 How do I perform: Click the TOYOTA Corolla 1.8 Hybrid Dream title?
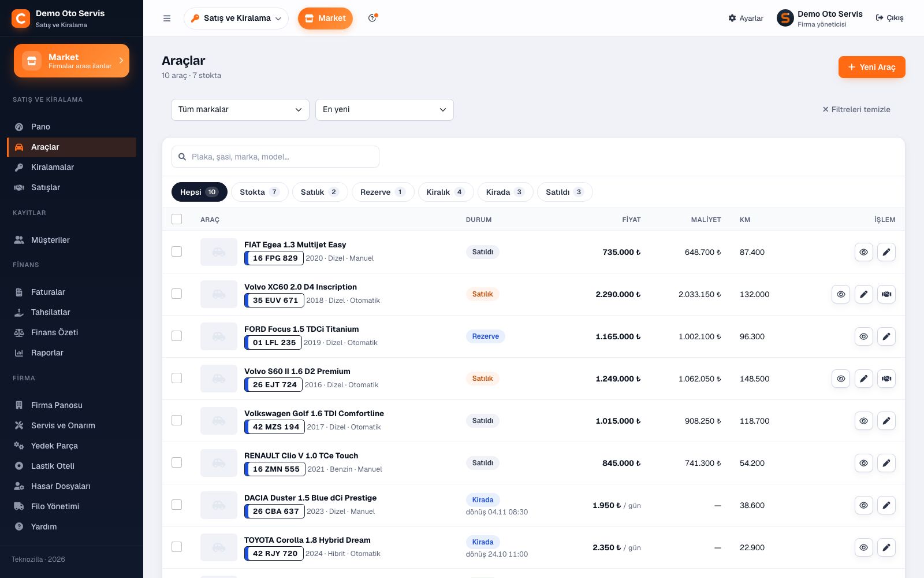click(x=307, y=540)
